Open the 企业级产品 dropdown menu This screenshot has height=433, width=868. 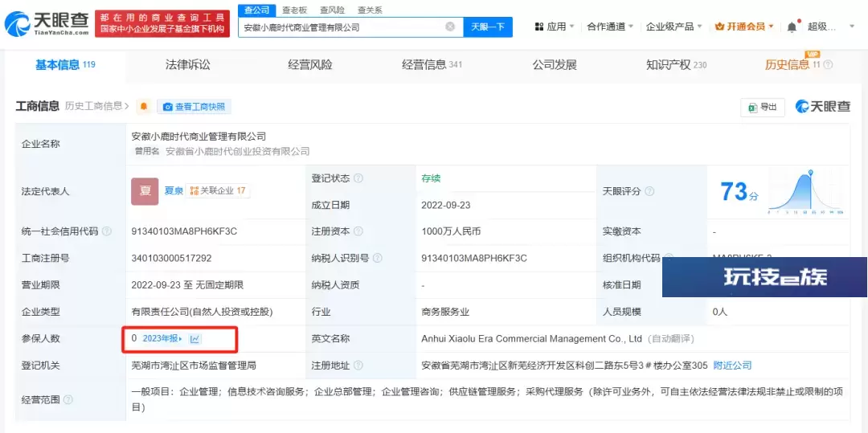click(674, 27)
